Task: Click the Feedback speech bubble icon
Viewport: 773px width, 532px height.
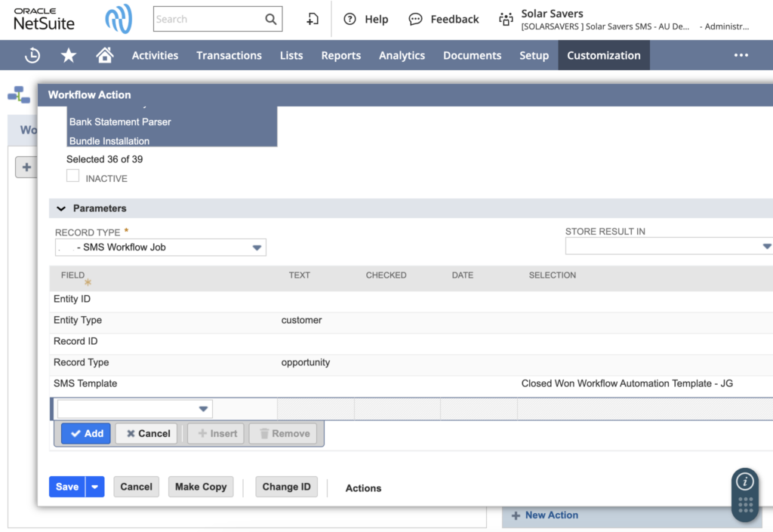Action: pyautogui.click(x=416, y=19)
